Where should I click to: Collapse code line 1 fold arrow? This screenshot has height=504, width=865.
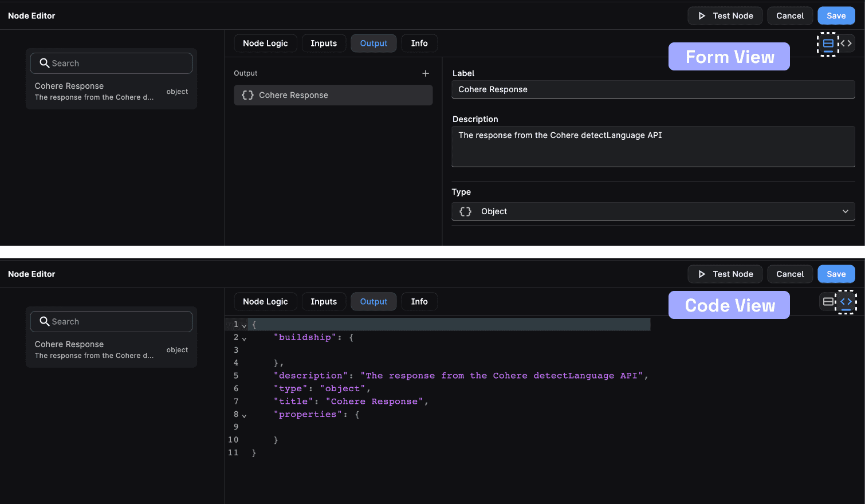click(245, 325)
